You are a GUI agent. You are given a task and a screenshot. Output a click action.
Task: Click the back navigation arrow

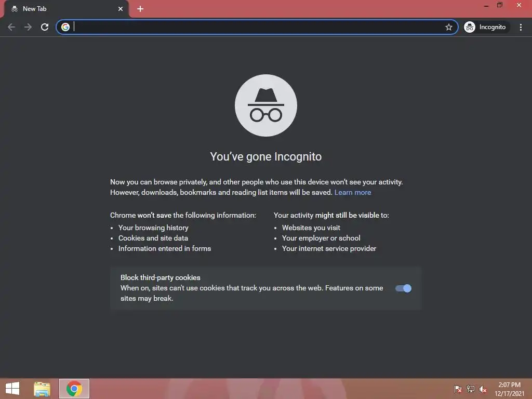click(11, 27)
